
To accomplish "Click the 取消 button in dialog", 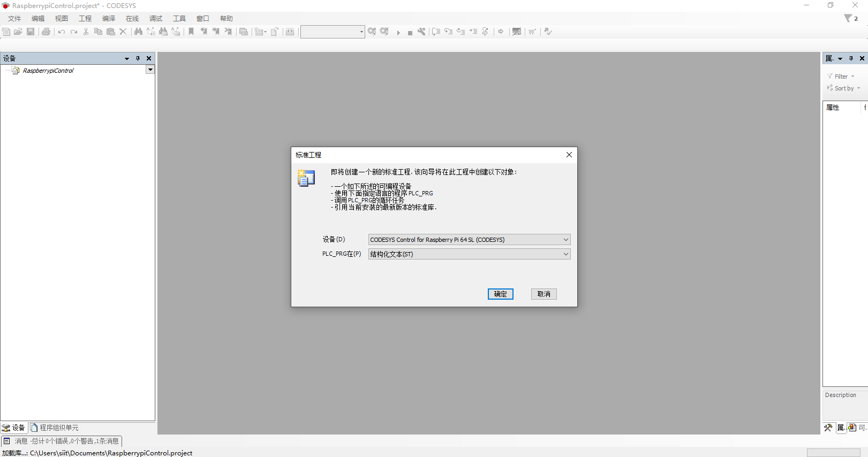I will (x=544, y=294).
